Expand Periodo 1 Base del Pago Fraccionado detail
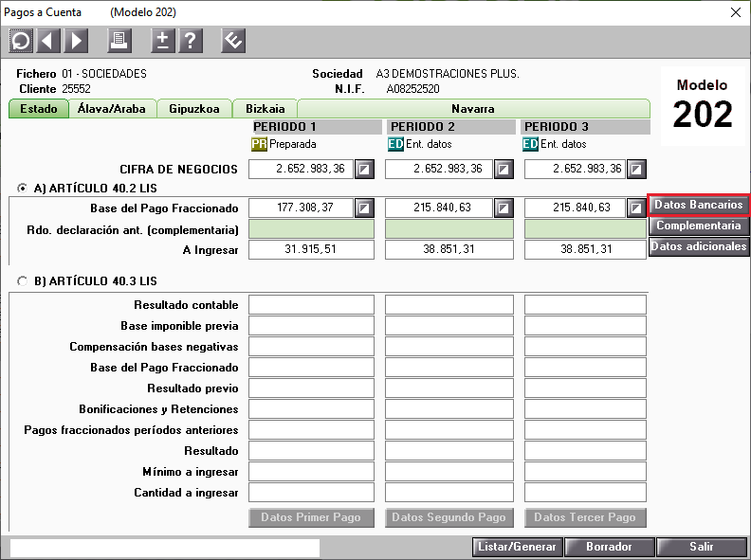The height and width of the screenshot is (560, 751). pyautogui.click(x=365, y=208)
